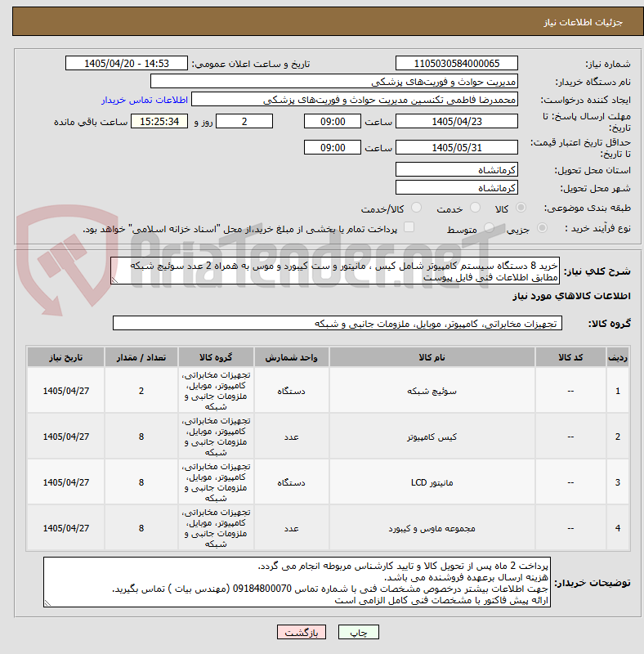Image resolution: width=644 pixels, height=654 pixels.
Task: Click column header کد کالا
Action: click(570, 357)
